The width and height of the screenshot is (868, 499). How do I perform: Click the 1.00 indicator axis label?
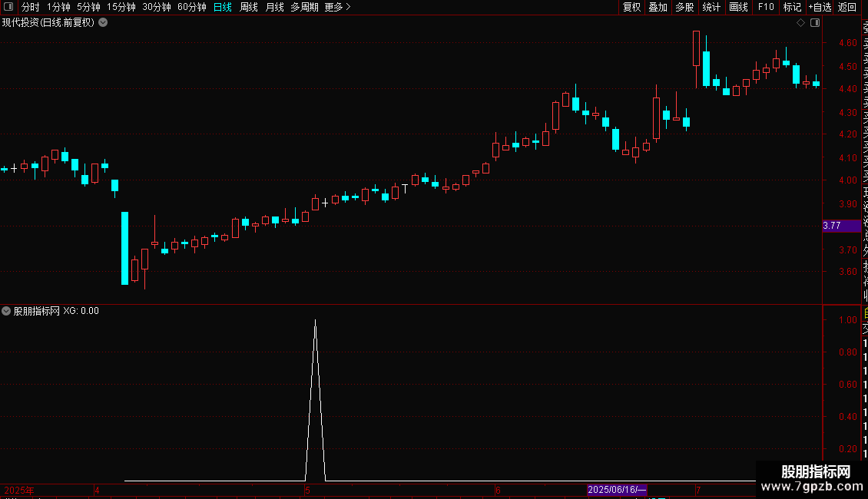pos(848,320)
